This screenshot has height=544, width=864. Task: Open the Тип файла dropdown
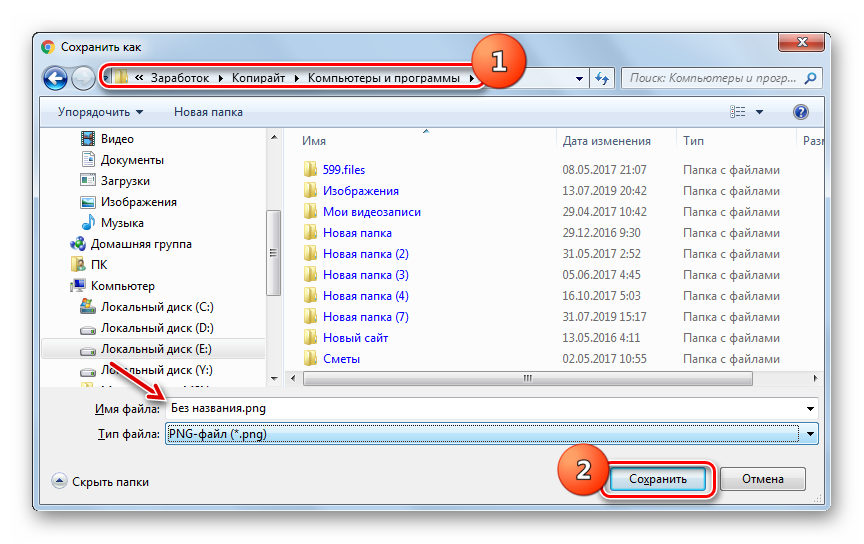tap(810, 434)
